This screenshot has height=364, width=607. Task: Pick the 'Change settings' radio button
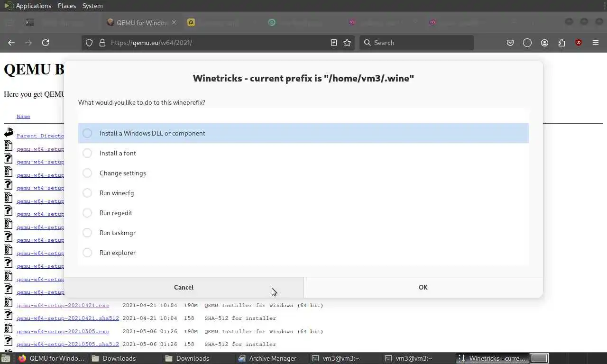(87, 173)
